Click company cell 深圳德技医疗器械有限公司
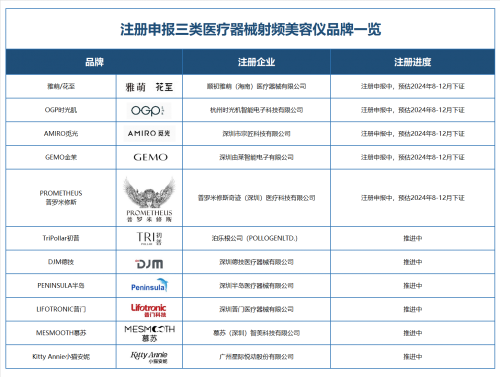The image size is (500, 377). coord(256,262)
